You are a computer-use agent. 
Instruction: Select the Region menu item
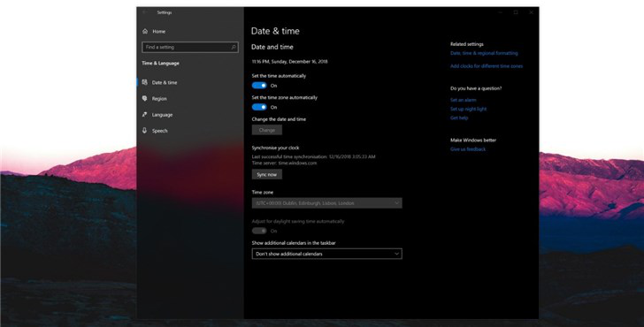tap(159, 98)
